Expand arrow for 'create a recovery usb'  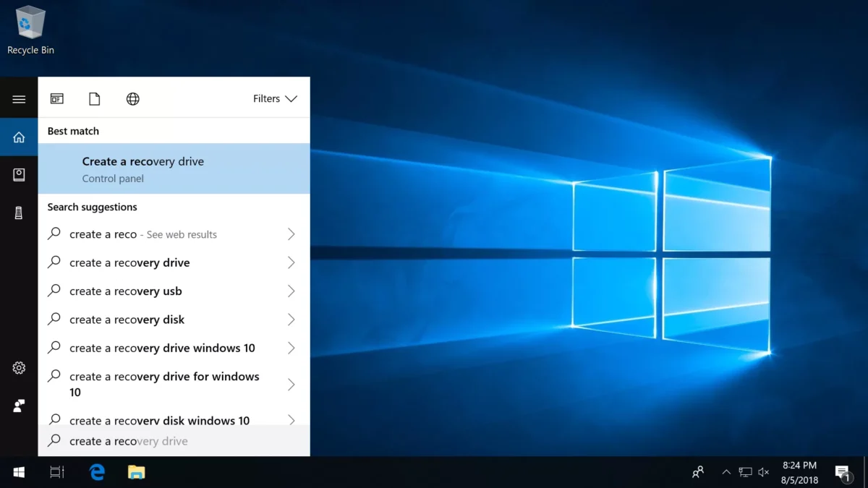pyautogui.click(x=291, y=291)
